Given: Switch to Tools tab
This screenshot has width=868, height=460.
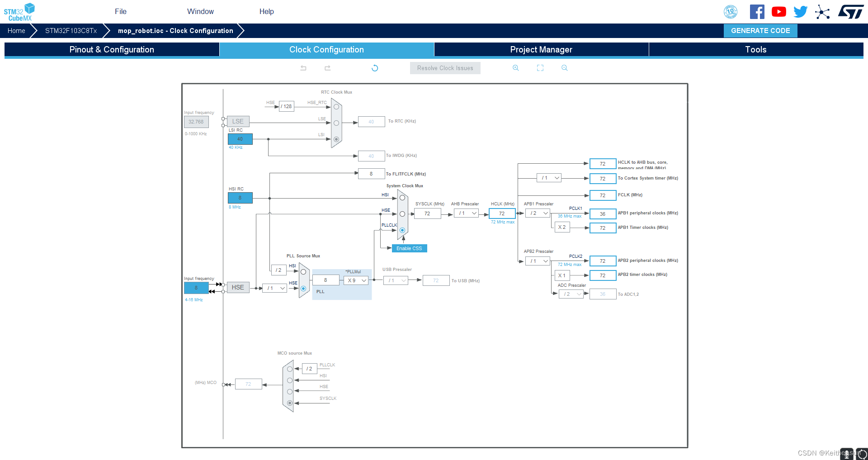Looking at the screenshot, I should pos(756,50).
